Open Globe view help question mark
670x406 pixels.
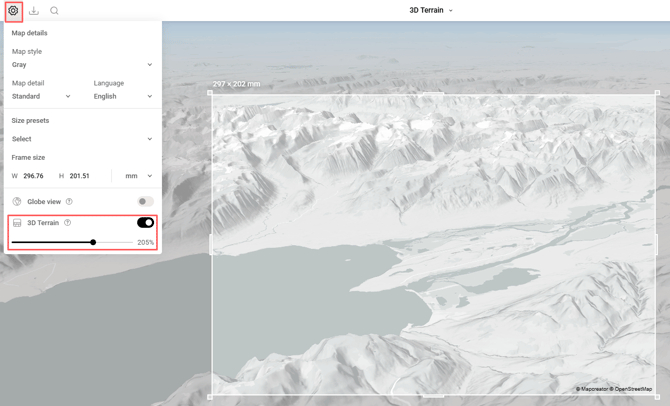69,202
